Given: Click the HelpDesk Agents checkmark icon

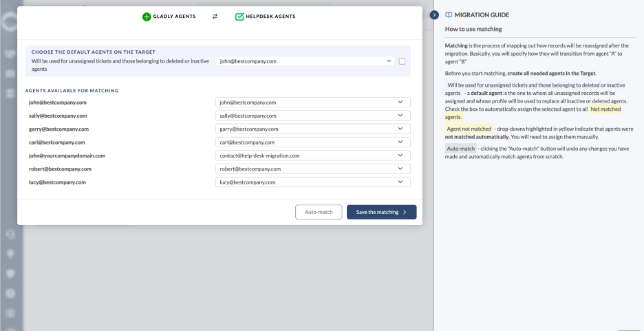Looking at the screenshot, I should point(239,17).
